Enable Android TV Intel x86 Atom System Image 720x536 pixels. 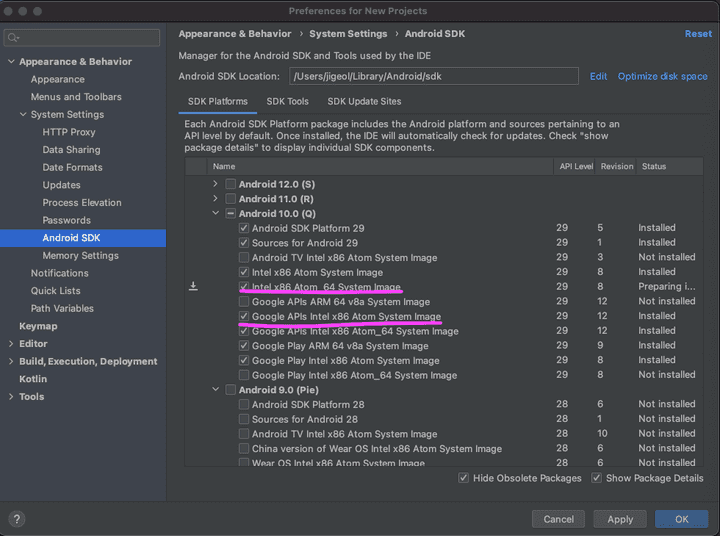click(244, 257)
